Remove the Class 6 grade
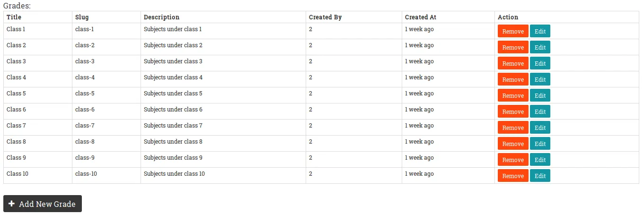This screenshot has height=214, width=644. pyautogui.click(x=513, y=111)
